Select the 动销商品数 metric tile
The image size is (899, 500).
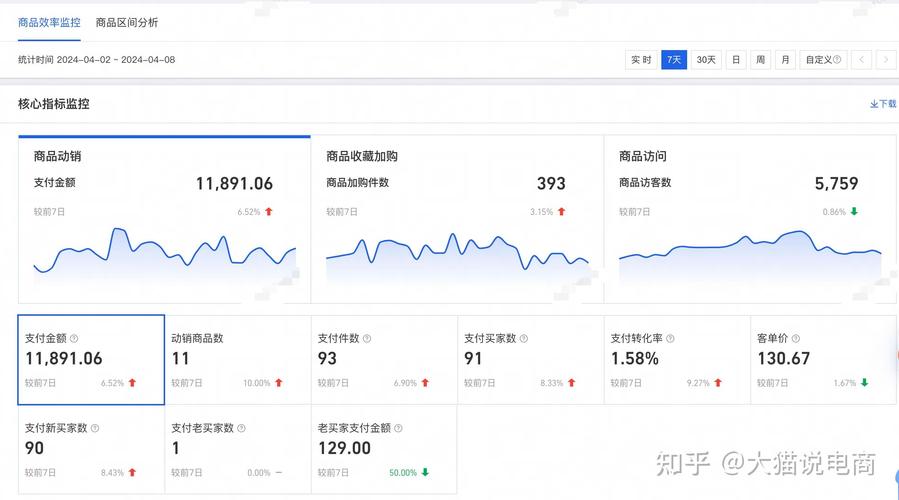(x=238, y=360)
